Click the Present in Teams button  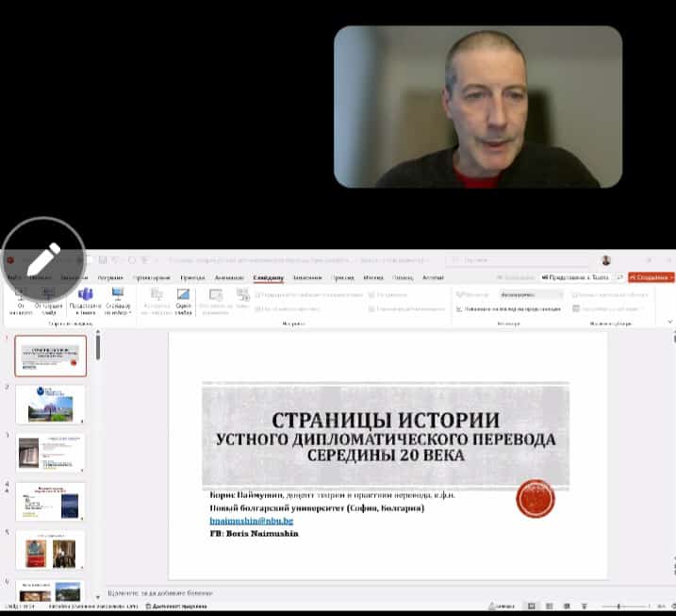tap(576, 277)
